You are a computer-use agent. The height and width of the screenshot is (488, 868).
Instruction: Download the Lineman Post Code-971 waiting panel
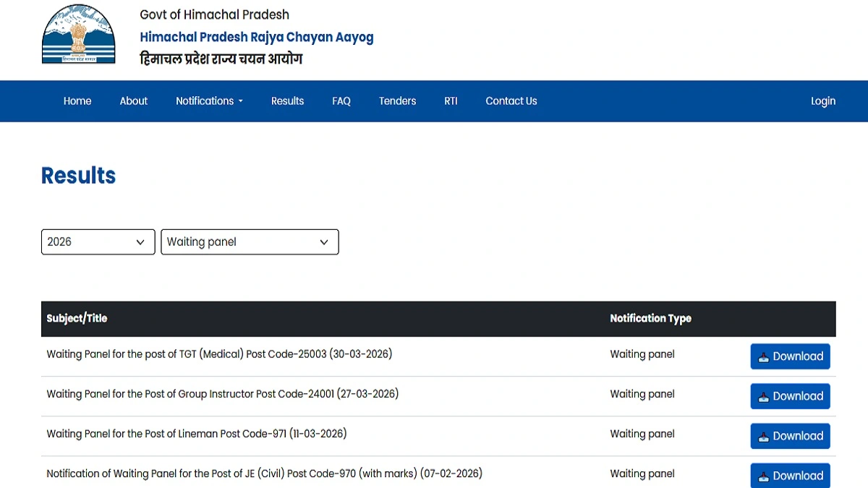tap(790, 436)
